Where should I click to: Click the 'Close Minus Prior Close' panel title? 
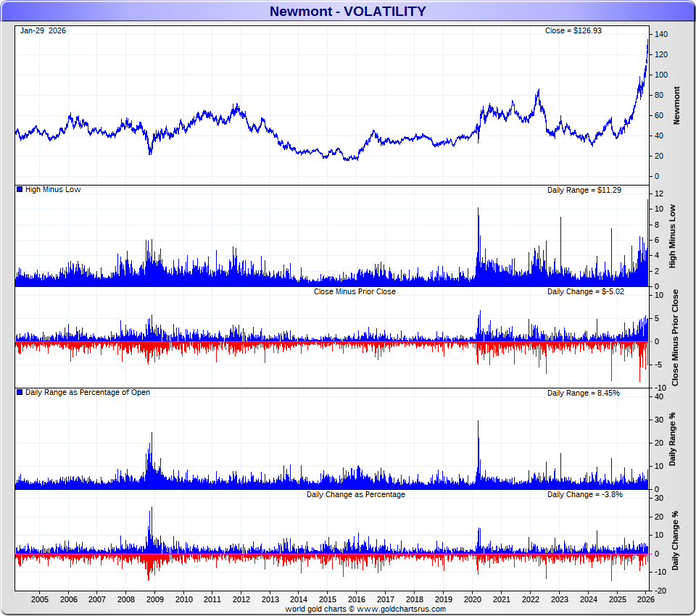[355, 291]
